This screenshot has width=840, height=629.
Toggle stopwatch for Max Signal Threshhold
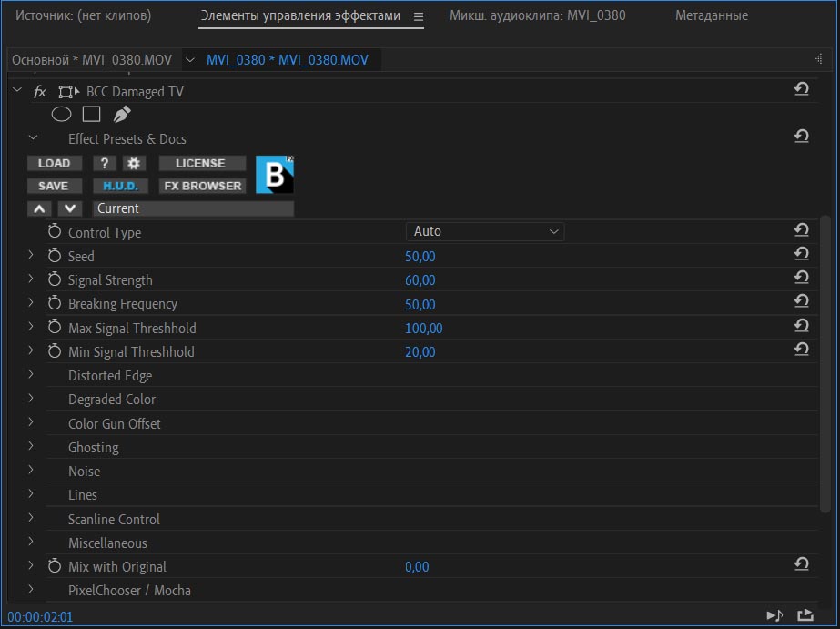click(x=55, y=327)
